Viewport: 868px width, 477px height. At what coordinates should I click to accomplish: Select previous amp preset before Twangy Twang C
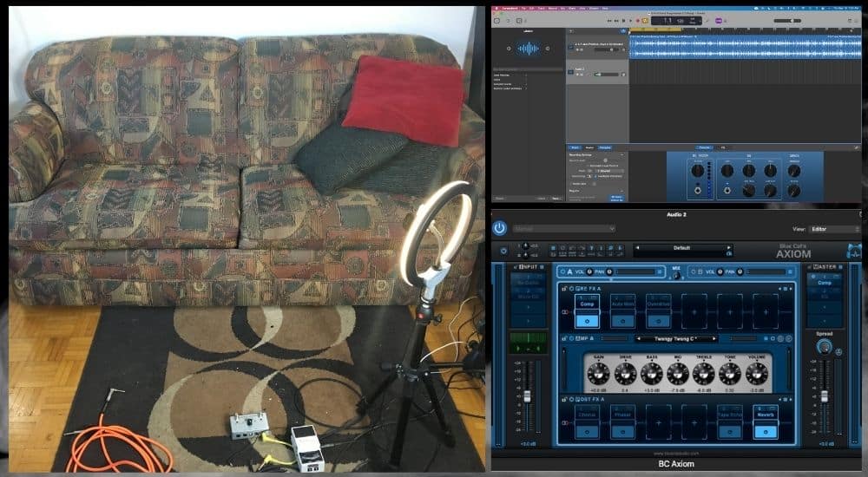pyautogui.click(x=638, y=338)
